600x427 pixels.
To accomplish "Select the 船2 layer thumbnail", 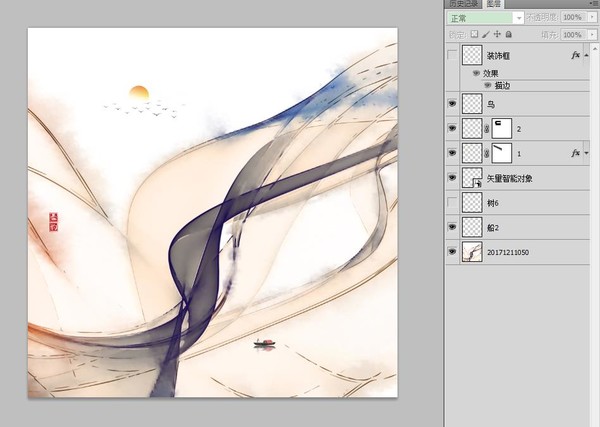I will click(x=472, y=227).
